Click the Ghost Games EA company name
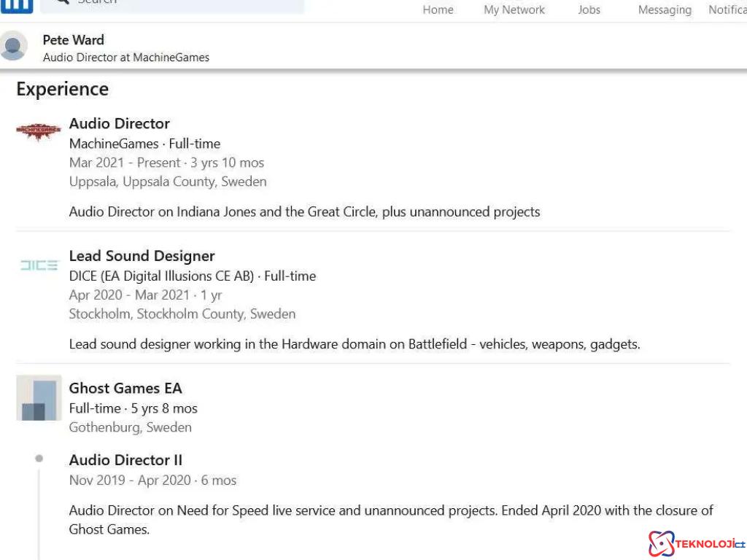This screenshot has height=560, width=747. pos(125,388)
